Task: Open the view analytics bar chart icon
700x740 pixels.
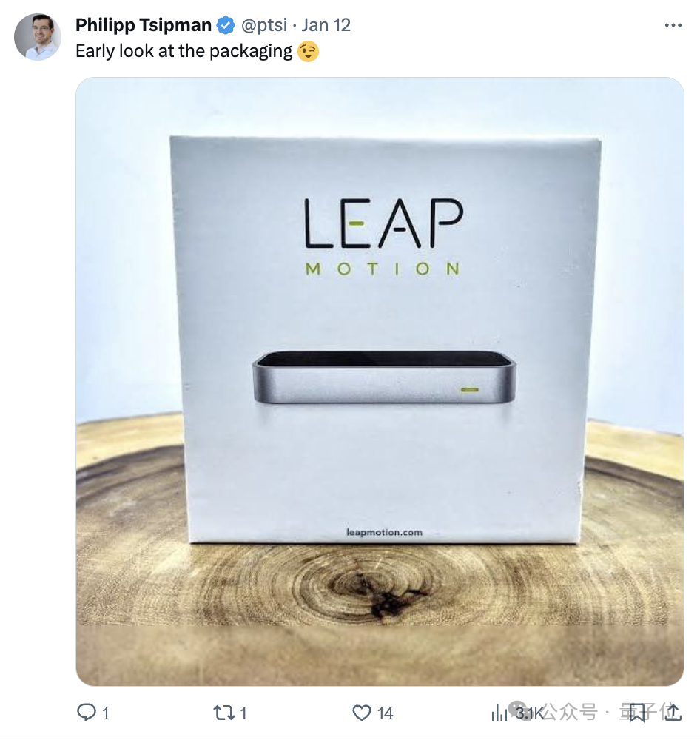Action: (499, 713)
